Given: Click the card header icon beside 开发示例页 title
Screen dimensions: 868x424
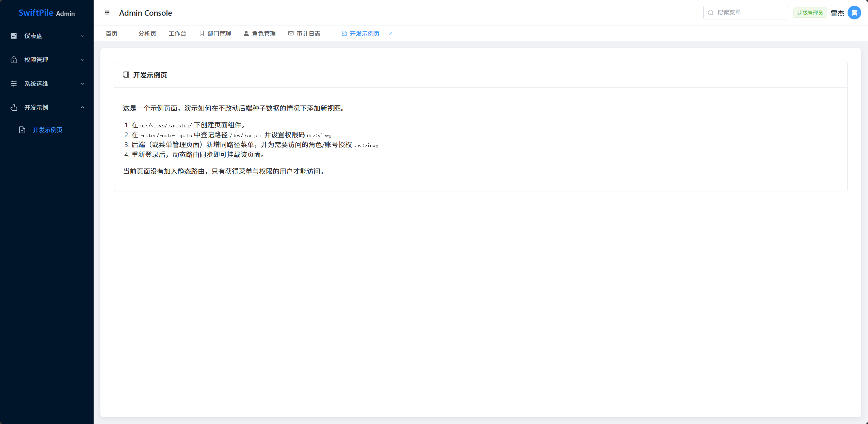Looking at the screenshot, I should point(126,75).
